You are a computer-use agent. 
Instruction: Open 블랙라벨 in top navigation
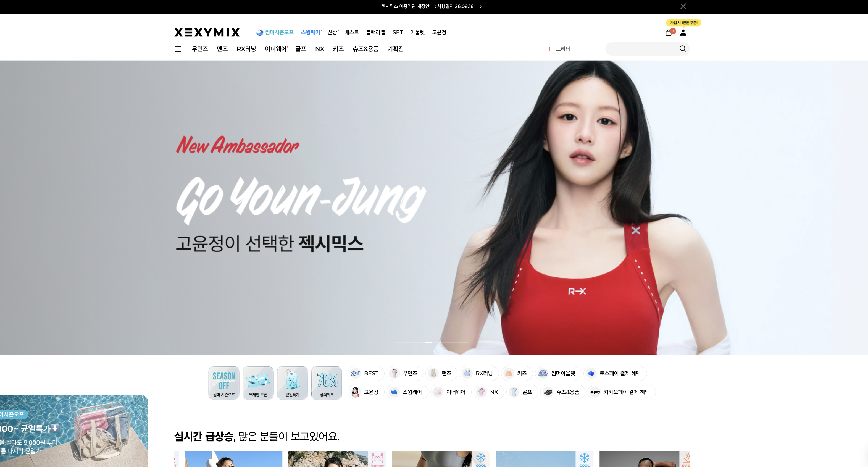pos(376,32)
